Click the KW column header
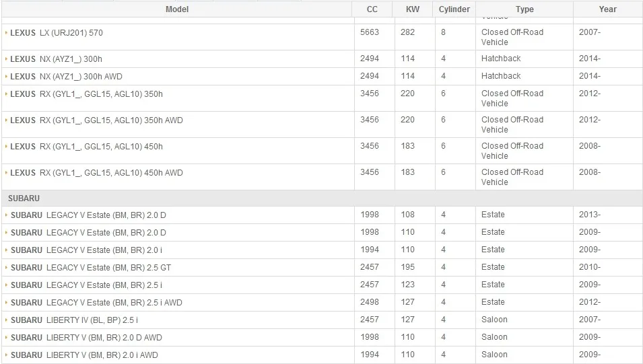 413,9
